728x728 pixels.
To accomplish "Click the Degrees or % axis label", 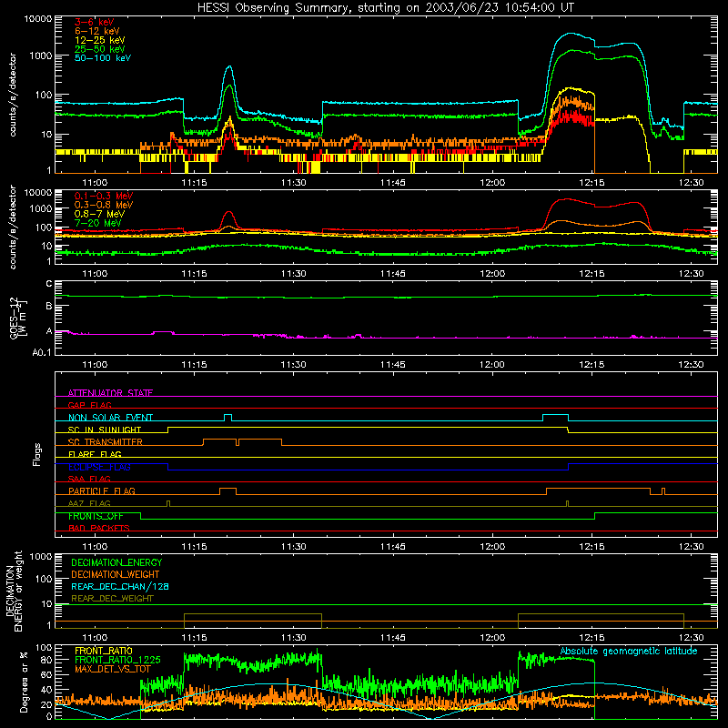I will point(23,682).
